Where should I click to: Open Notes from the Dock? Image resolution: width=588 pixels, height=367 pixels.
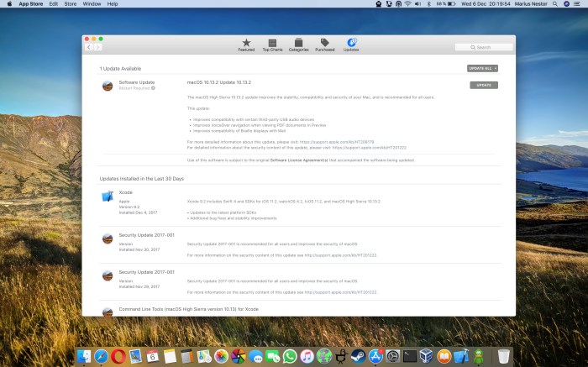click(170, 356)
